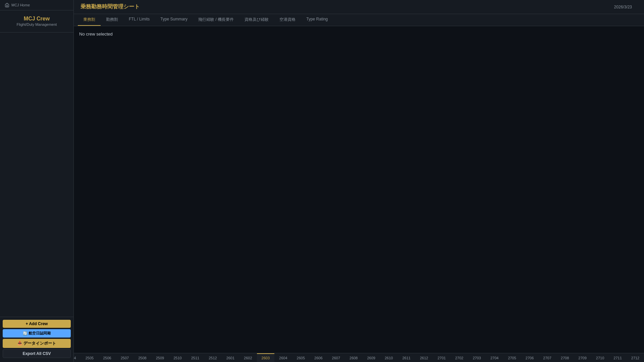The image size is (644, 362).
Task: Select month 2506 in timeline
Action: click(x=107, y=358)
